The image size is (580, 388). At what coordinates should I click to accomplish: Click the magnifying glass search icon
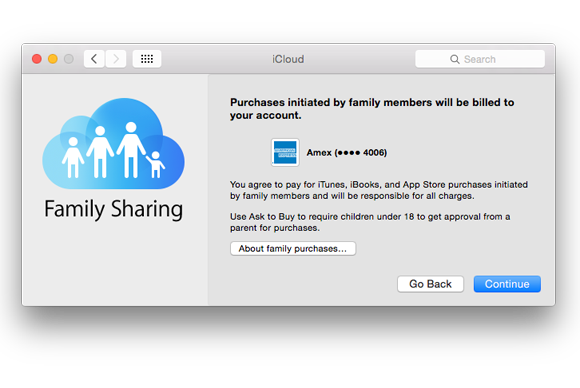coord(455,59)
